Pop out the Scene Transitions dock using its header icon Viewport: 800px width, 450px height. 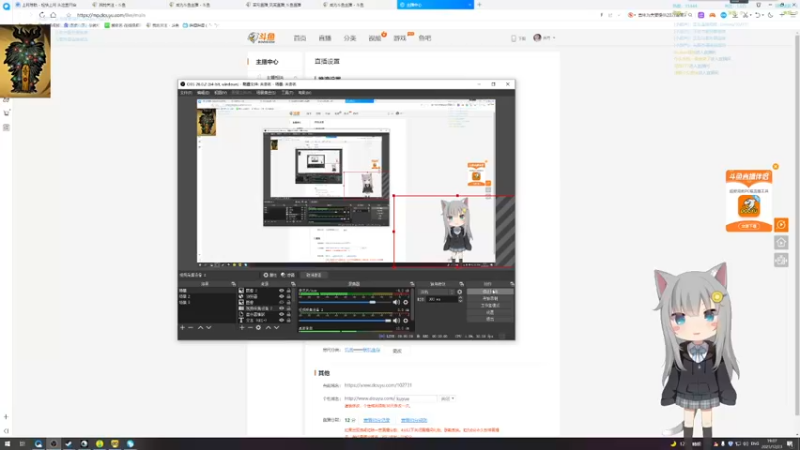(x=461, y=284)
